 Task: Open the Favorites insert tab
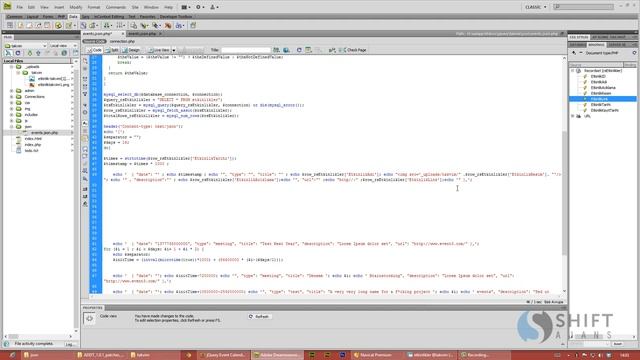(147, 17)
